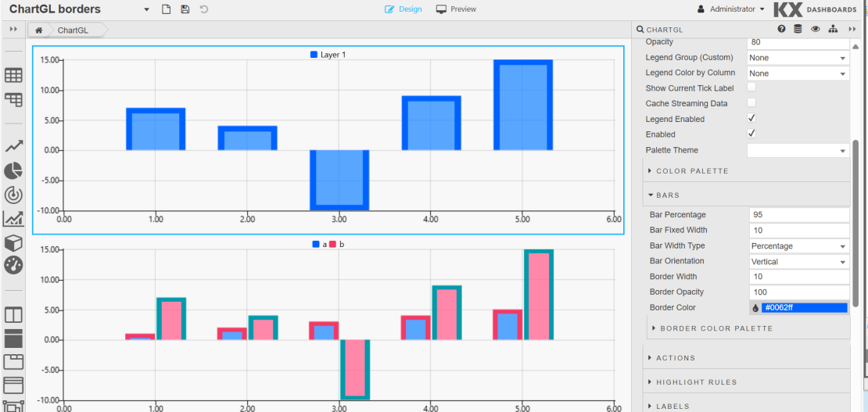The height and width of the screenshot is (412, 868).
Task: Open the hierarchy tree icon in properties panel
Action: (x=832, y=29)
